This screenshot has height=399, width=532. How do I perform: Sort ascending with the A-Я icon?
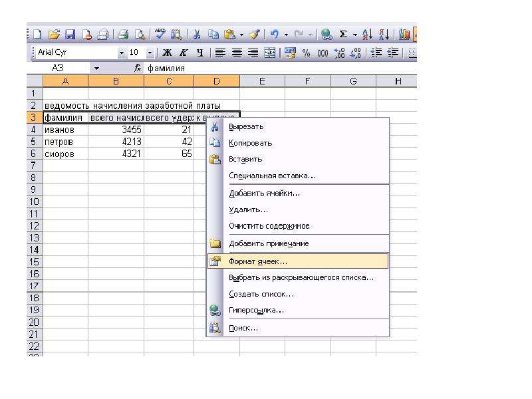(x=368, y=35)
